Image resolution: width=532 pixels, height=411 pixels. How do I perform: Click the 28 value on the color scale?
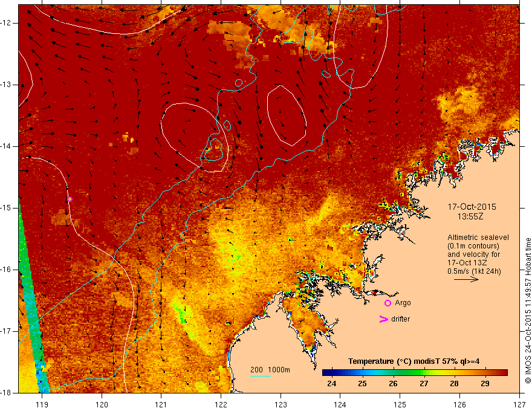pos(454,384)
